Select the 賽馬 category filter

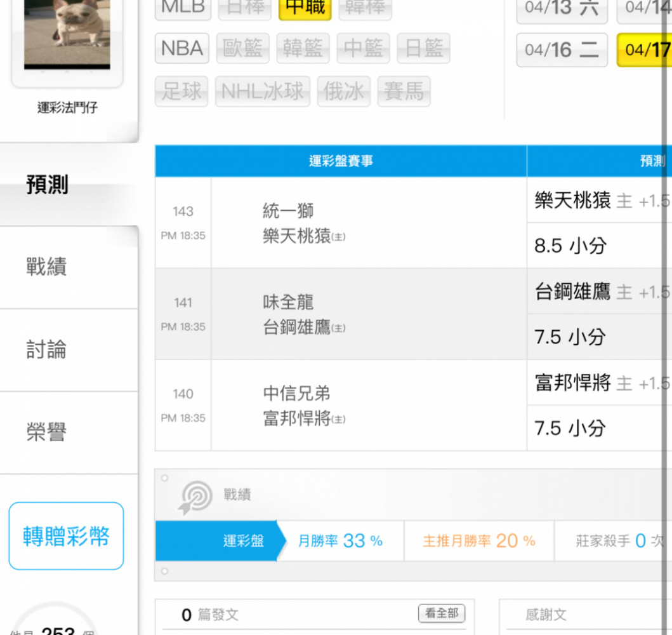pos(404,91)
